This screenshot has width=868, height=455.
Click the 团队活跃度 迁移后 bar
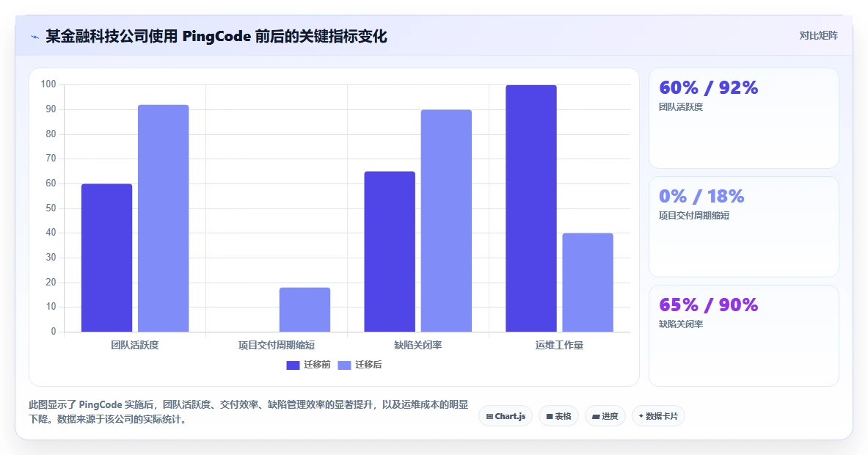point(164,219)
